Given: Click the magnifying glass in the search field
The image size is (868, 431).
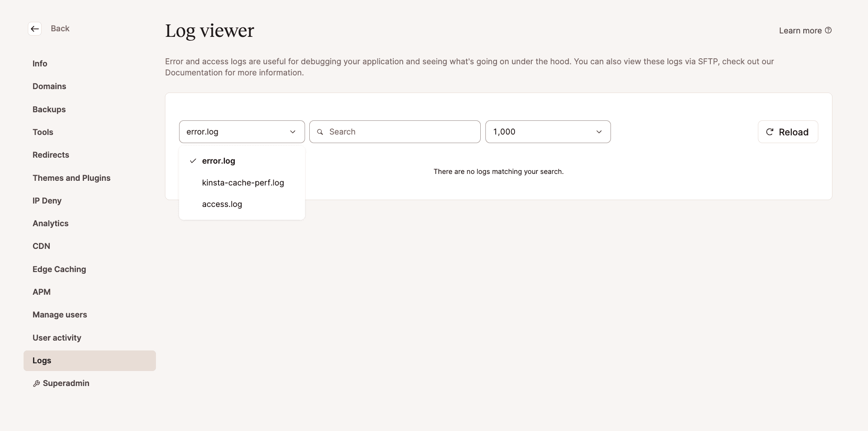Looking at the screenshot, I should 320,132.
